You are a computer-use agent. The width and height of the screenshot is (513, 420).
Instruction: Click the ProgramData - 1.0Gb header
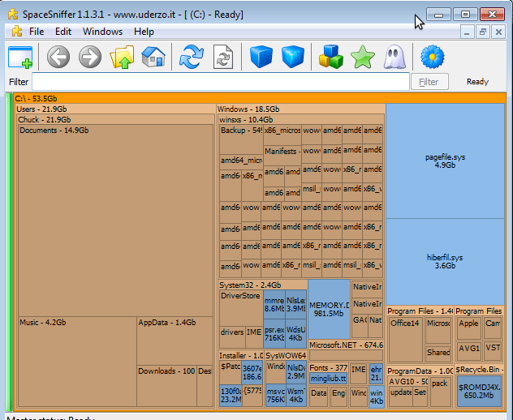(x=420, y=371)
